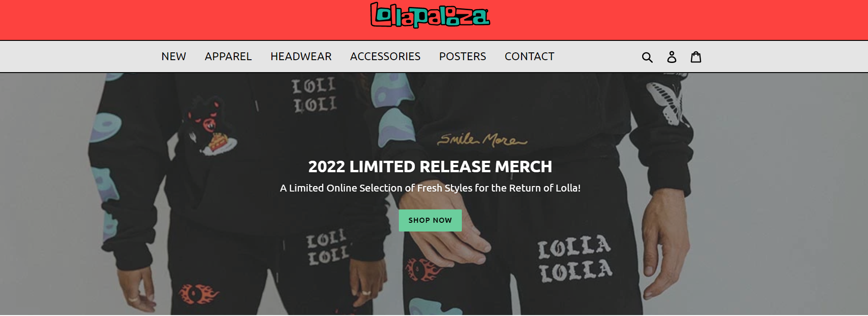Open the NEW menu item
The image size is (868, 316).
(x=174, y=56)
